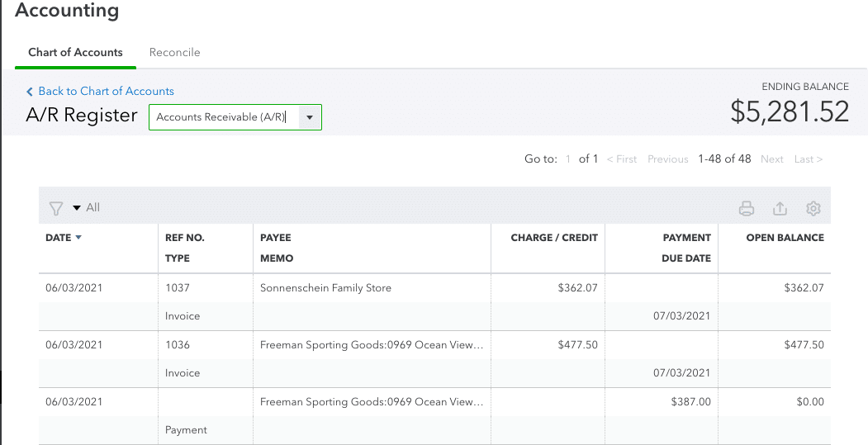Click the Payment type label
868x445 pixels.
186,430
